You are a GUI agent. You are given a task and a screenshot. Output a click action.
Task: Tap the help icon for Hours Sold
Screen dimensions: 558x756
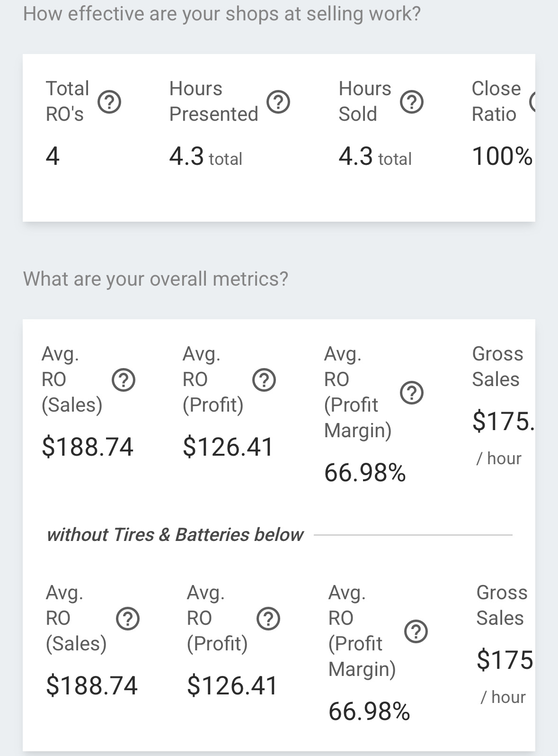pyautogui.click(x=412, y=102)
